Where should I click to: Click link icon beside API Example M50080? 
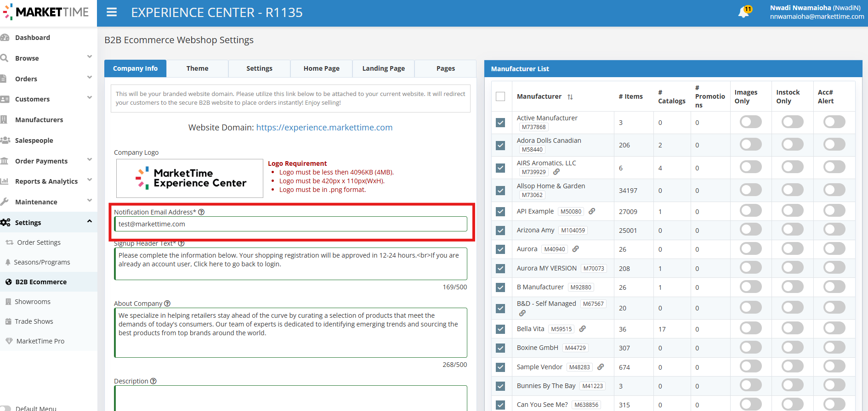(x=592, y=211)
